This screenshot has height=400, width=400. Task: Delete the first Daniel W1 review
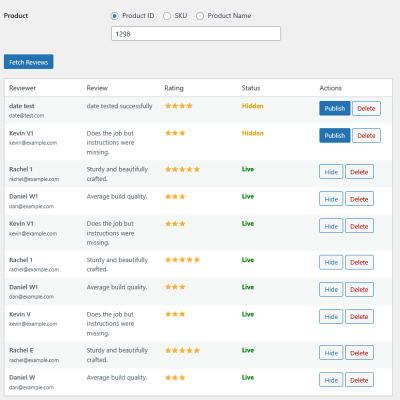(359, 199)
